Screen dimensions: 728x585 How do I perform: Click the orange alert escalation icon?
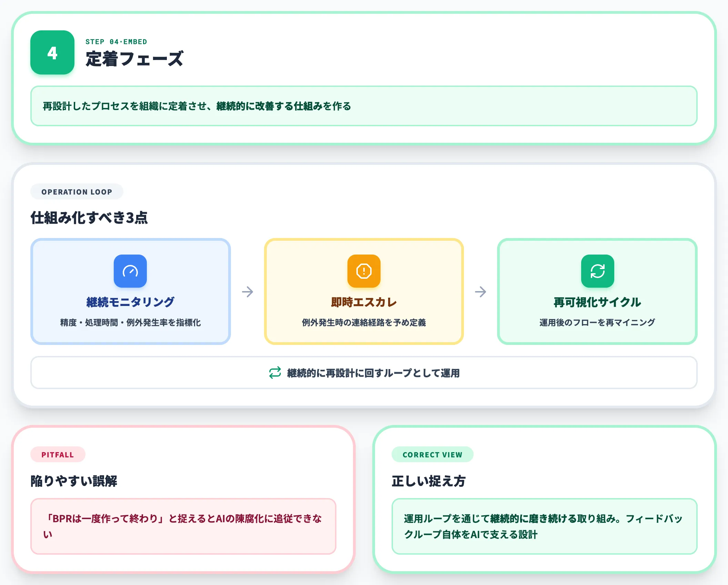tap(364, 271)
